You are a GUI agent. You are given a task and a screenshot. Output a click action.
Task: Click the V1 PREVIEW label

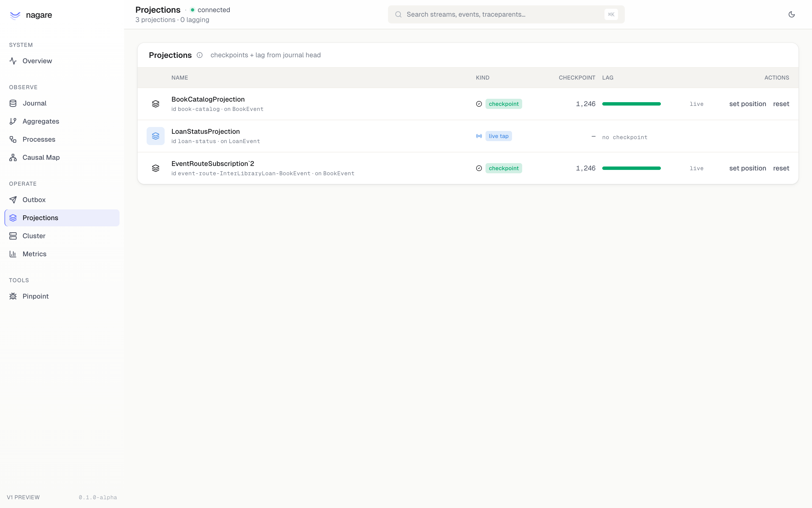23,497
